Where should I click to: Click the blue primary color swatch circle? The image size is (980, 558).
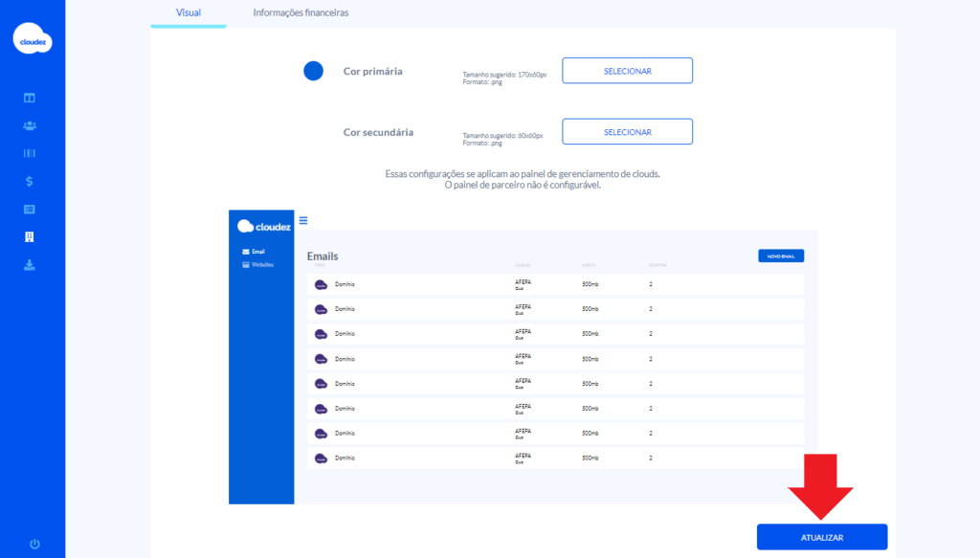click(x=313, y=71)
